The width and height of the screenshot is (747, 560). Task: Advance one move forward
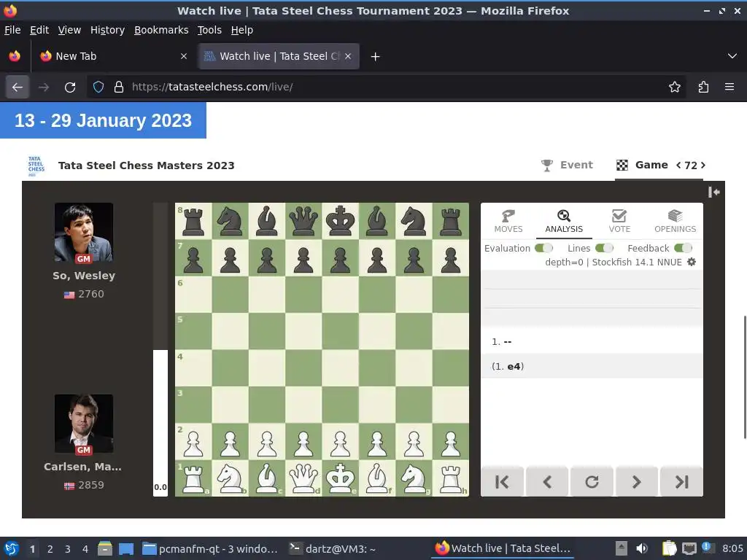(x=636, y=482)
